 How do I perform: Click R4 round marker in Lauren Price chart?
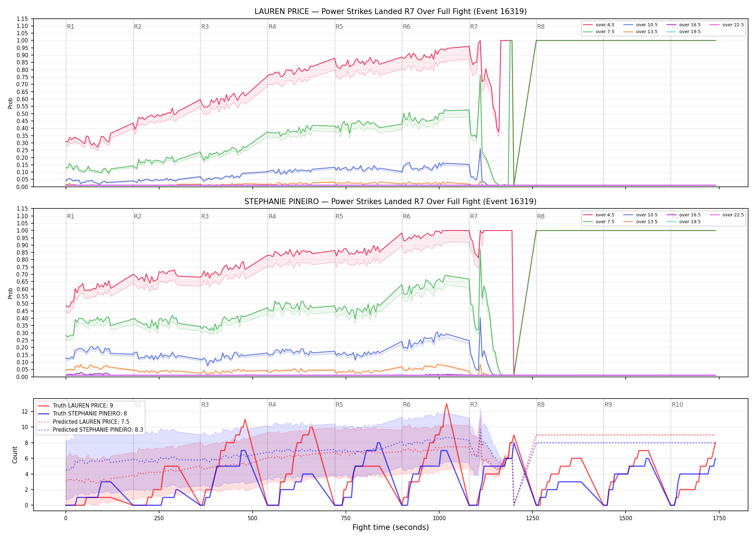(272, 27)
